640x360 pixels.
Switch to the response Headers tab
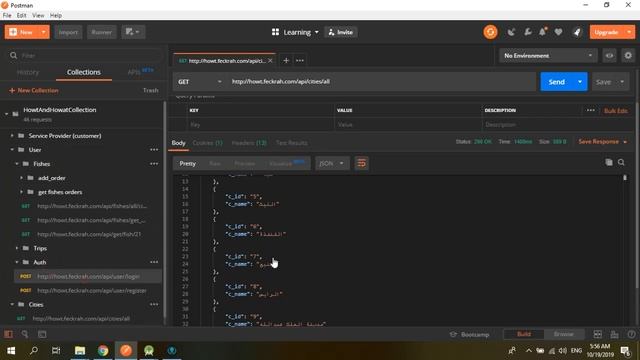click(249, 143)
